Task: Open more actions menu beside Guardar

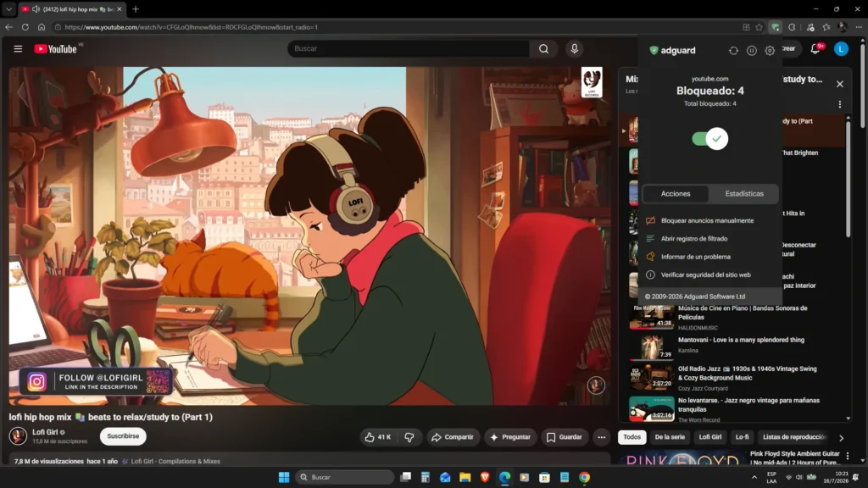Action: coord(601,437)
